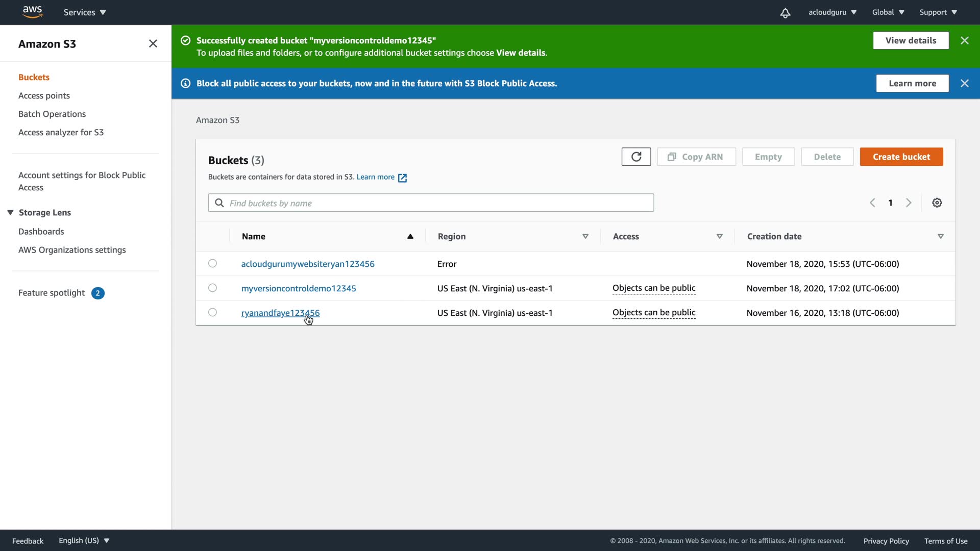Select the myversioncontroldemo12345 bucket radio button

(x=212, y=288)
